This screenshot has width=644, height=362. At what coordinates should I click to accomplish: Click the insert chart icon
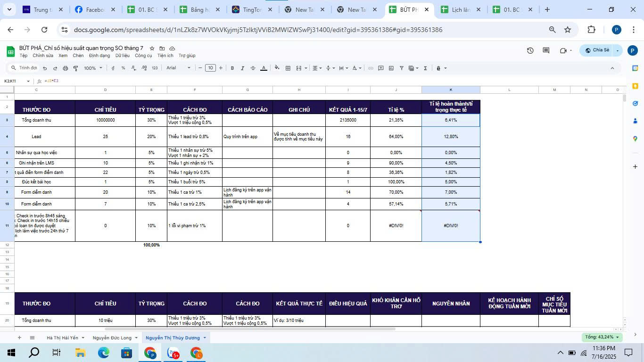(391, 68)
